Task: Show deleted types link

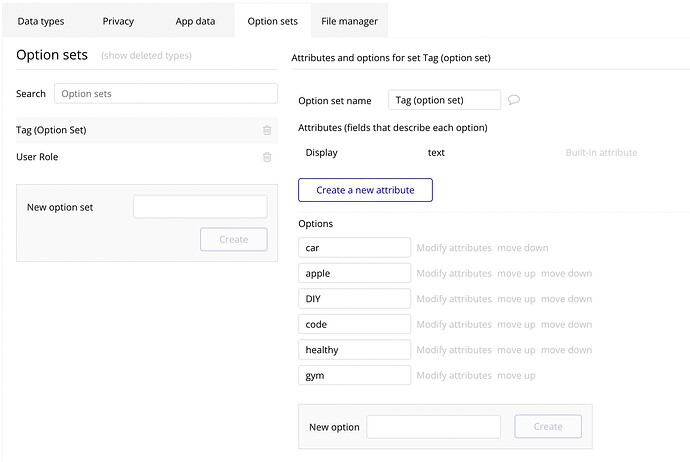Action: tap(148, 55)
